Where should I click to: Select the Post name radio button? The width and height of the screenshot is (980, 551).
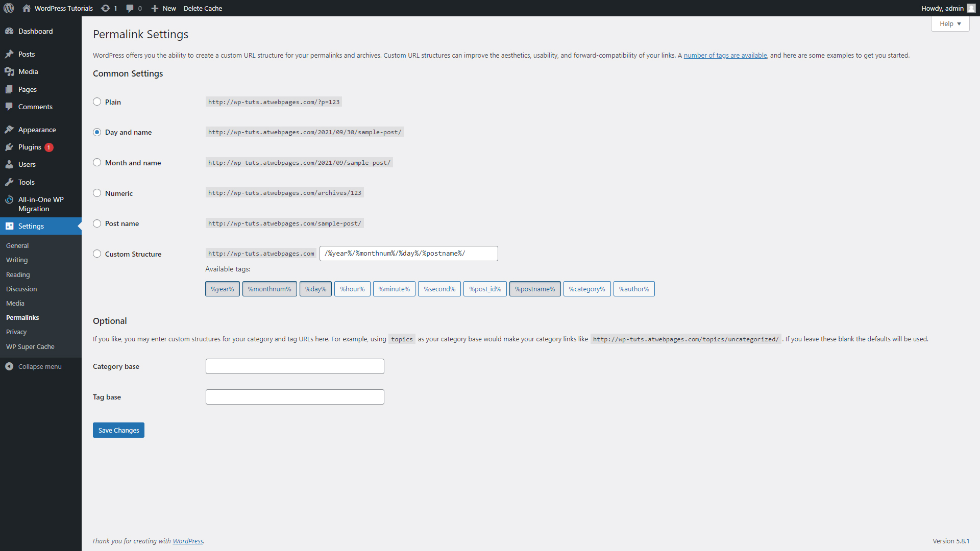click(x=97, y=223)
